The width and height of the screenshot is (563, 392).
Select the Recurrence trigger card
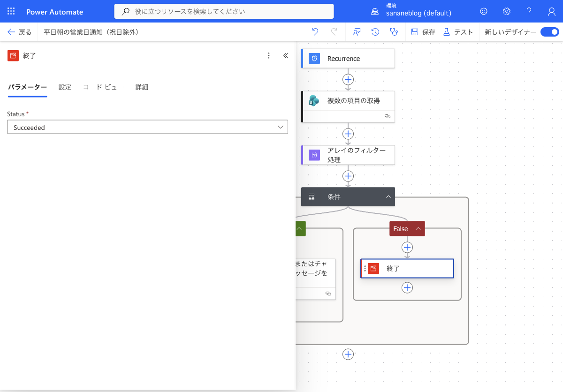(x=348, y=59)
